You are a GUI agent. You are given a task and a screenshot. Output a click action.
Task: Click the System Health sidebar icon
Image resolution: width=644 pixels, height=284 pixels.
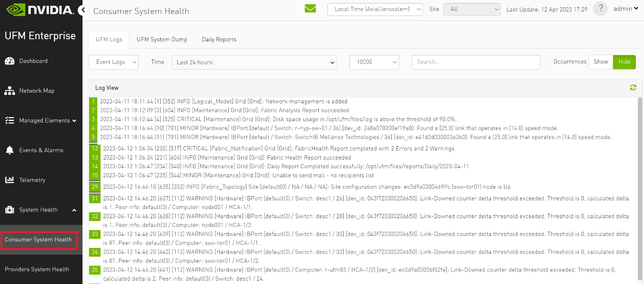click(x=11, y=210)
